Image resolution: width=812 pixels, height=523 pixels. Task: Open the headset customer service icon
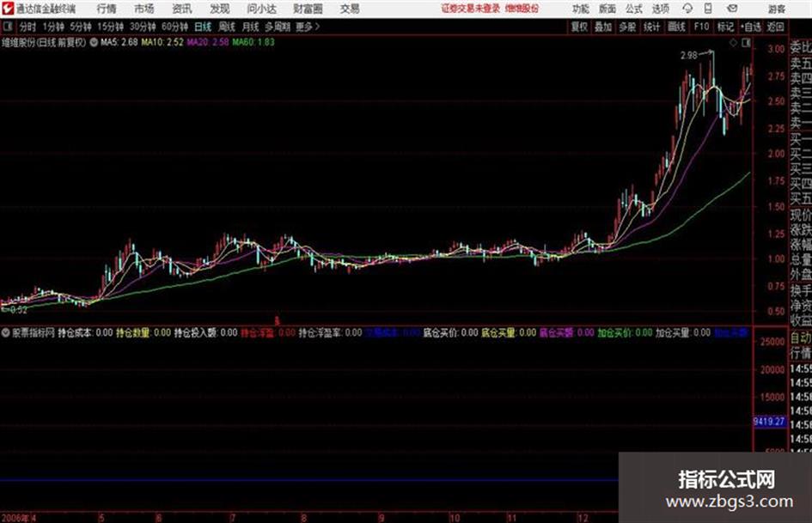tap(687, 9)
